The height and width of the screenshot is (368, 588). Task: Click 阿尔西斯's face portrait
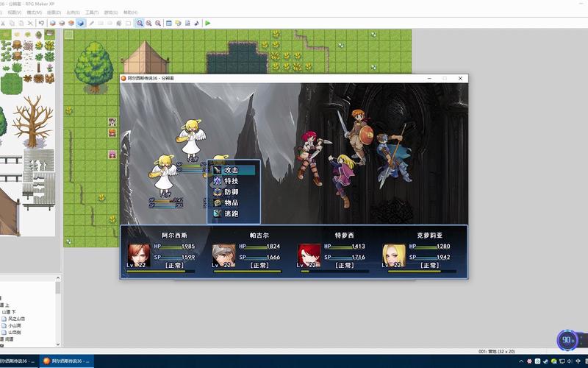point(139,255)
